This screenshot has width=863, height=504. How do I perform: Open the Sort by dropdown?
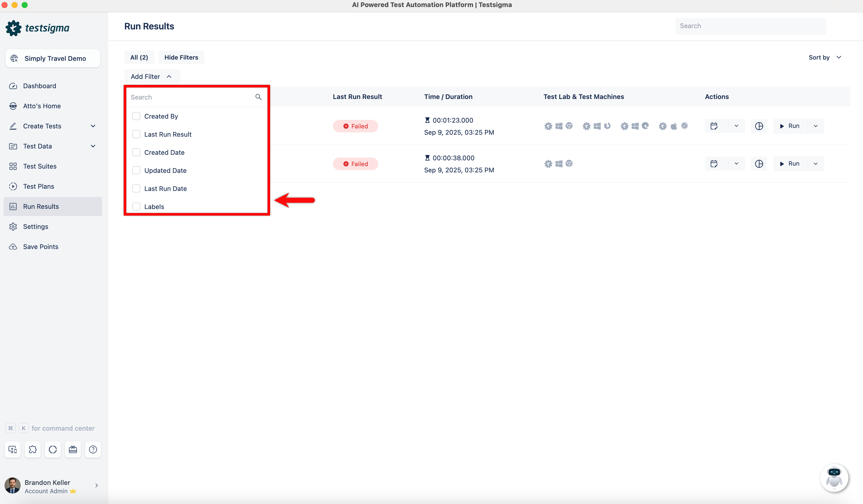point(825,58)
